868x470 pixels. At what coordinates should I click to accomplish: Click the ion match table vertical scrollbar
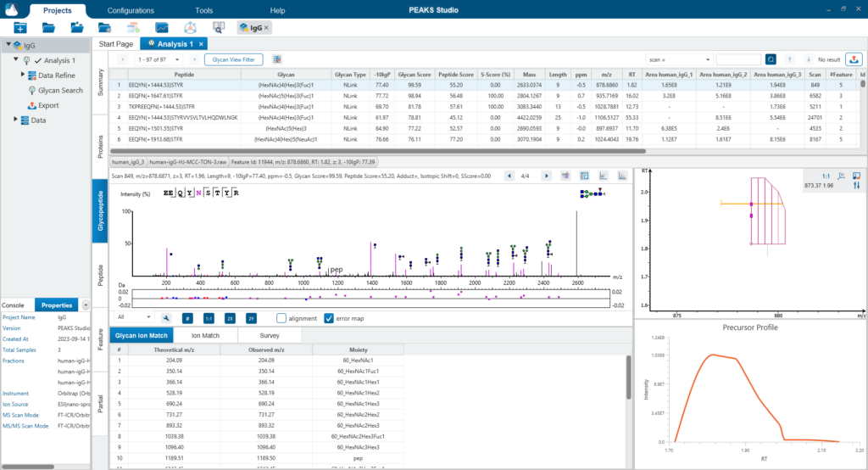point(628,378)
